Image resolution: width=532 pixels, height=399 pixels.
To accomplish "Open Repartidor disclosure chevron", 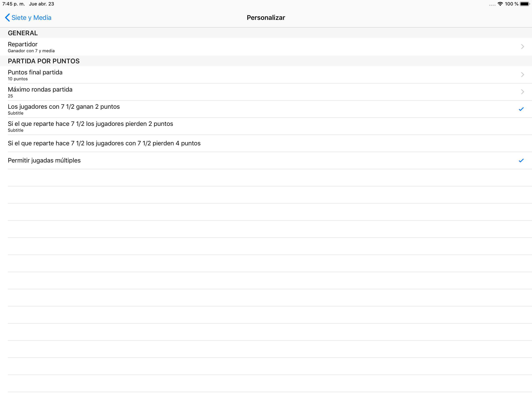I will (x=522, y=47).
